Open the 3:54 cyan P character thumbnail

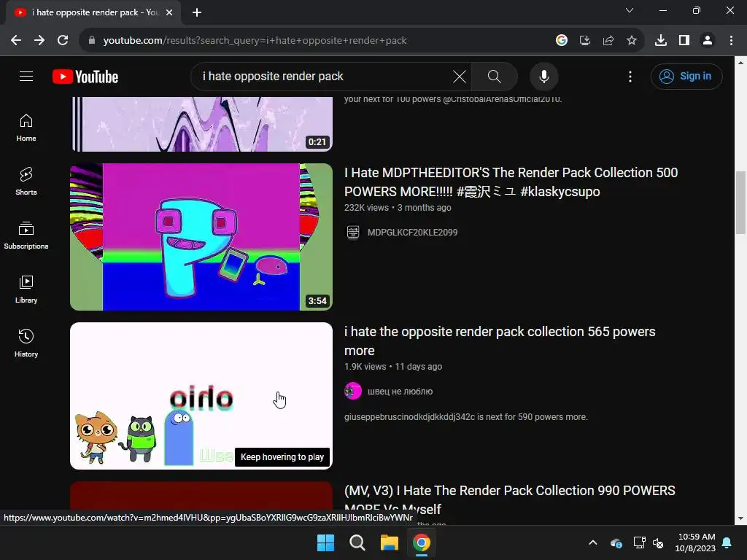coord(201,237)
